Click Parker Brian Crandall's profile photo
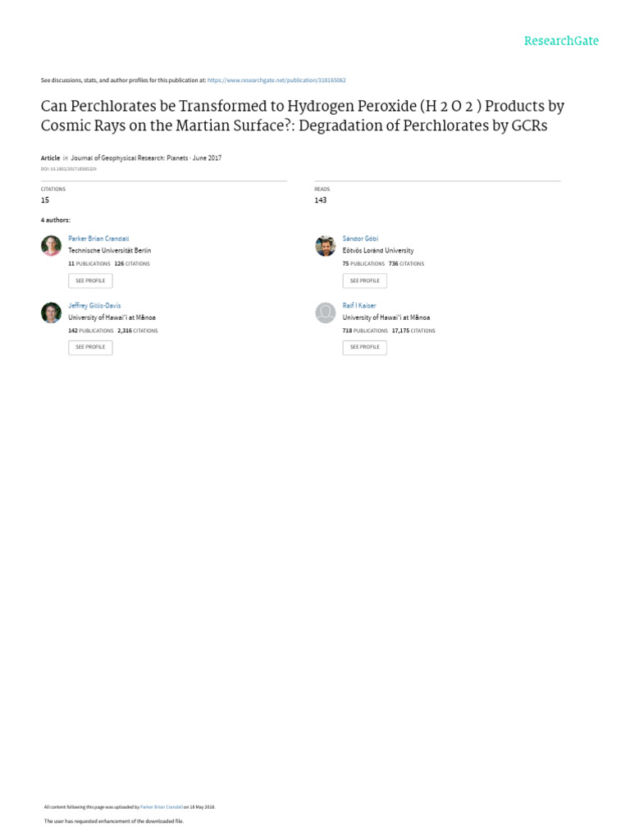 [x=51, y=245]
